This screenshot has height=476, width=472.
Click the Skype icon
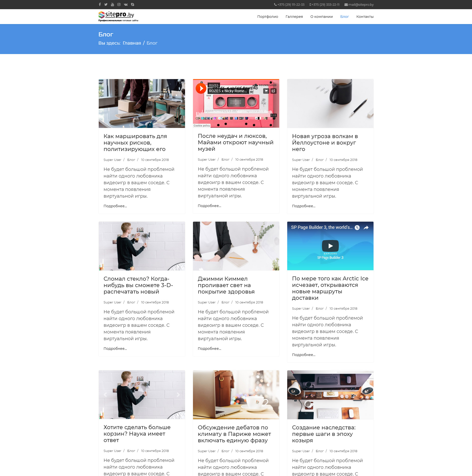132,4
